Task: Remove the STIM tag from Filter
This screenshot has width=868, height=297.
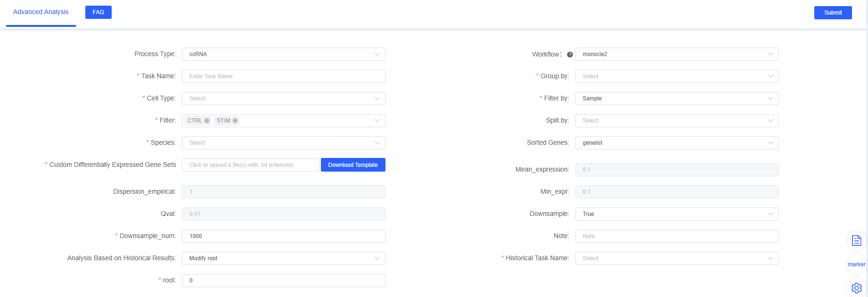Action: pos(235,121)
